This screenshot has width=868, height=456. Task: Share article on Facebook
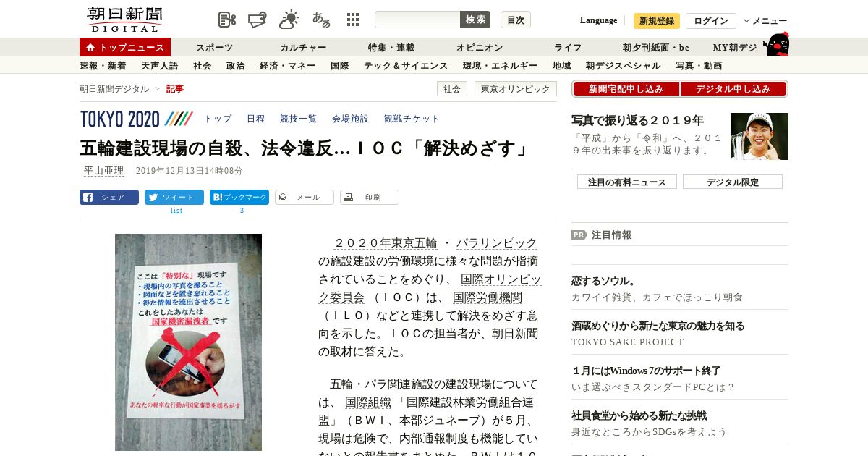[109, 197]
